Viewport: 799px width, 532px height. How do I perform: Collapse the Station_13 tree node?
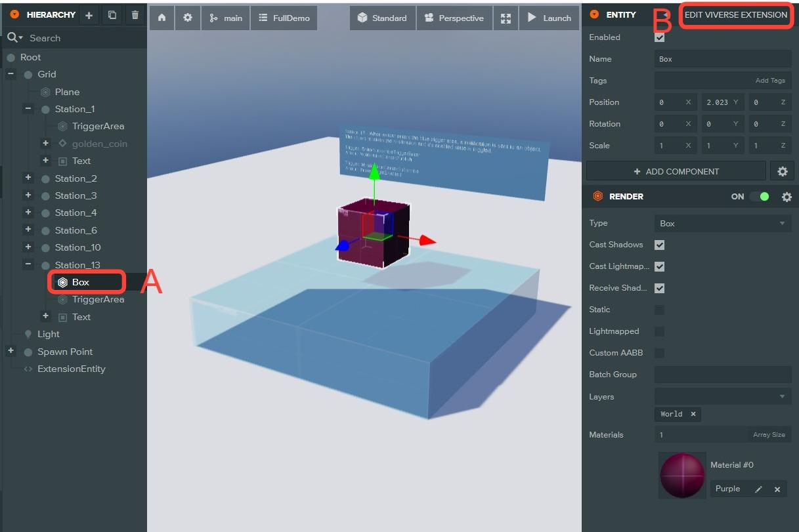(x=28, y=265)
